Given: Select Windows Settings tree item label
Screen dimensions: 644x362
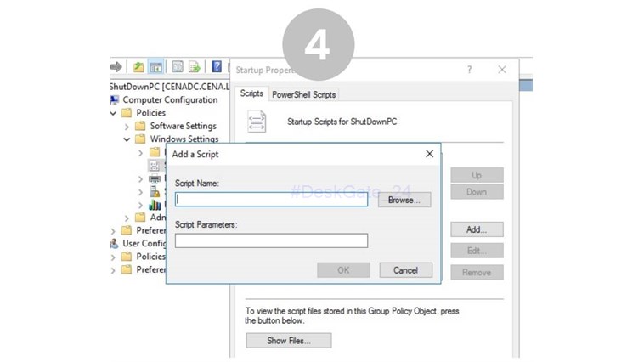Looking at the screenshot, I should [184, 139].
